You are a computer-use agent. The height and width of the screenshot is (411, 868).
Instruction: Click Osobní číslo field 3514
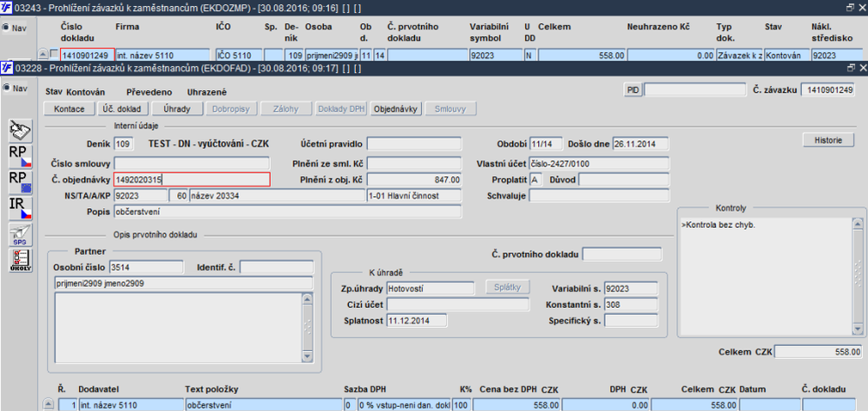coord(146,267)
